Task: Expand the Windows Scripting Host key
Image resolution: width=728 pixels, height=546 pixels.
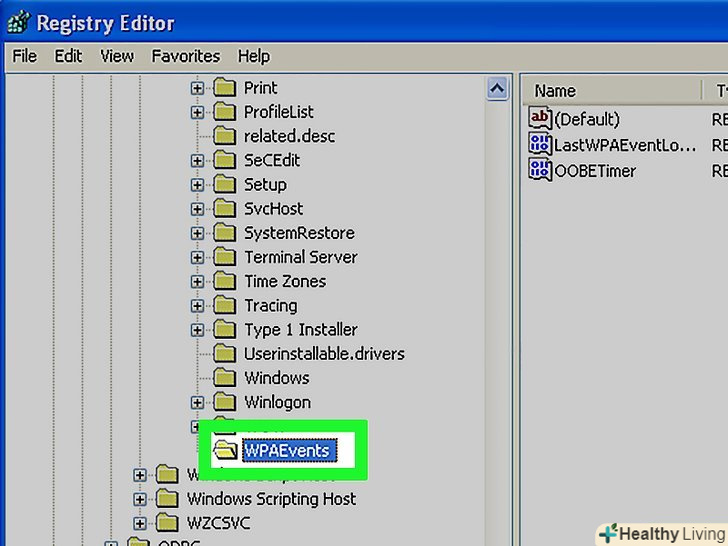Action: 140,499
